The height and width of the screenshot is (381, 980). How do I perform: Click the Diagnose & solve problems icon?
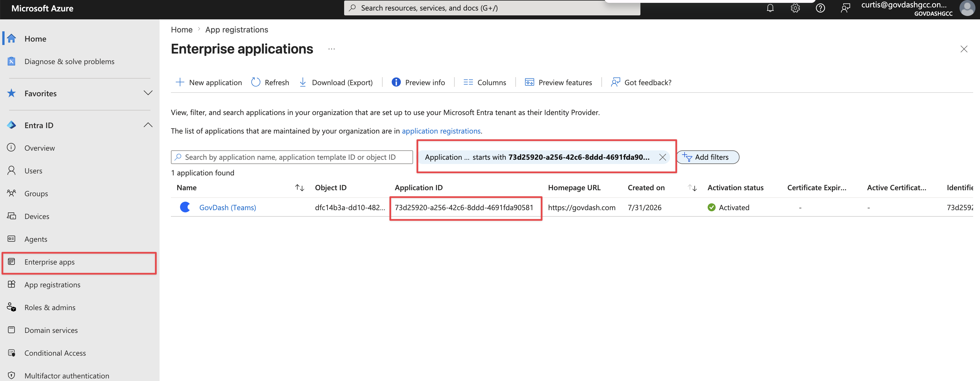point(11,61)
